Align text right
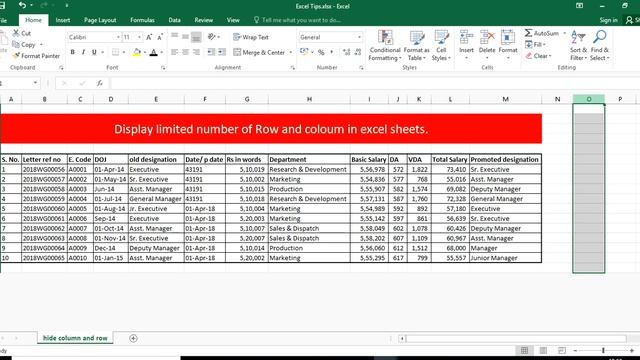Screen dimensions: 640x360 [x=196, y=52]
